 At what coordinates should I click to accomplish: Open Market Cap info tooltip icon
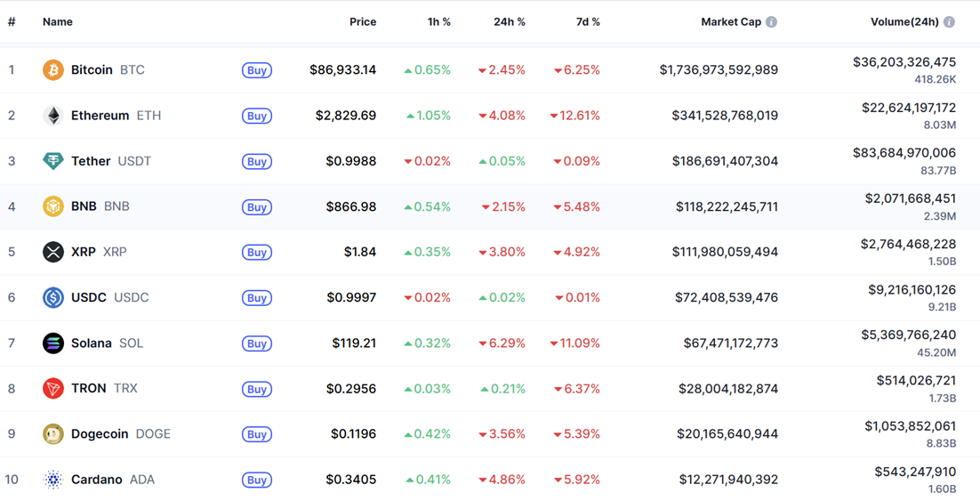click(771, 22)
